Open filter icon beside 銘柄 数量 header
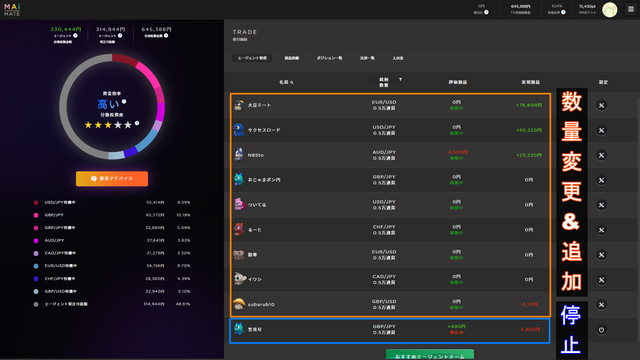The image size is (640, 360). (400, 80)
